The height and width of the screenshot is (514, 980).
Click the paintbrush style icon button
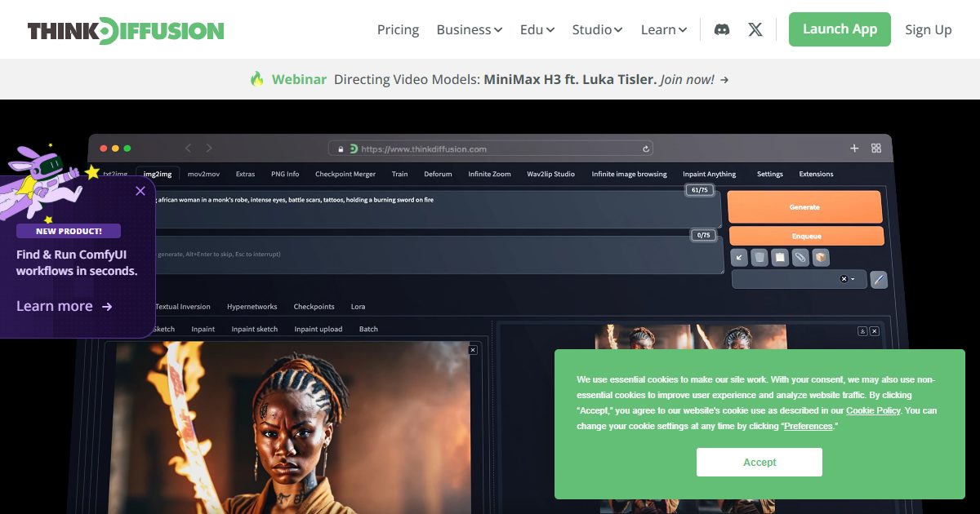coord(879,279)
